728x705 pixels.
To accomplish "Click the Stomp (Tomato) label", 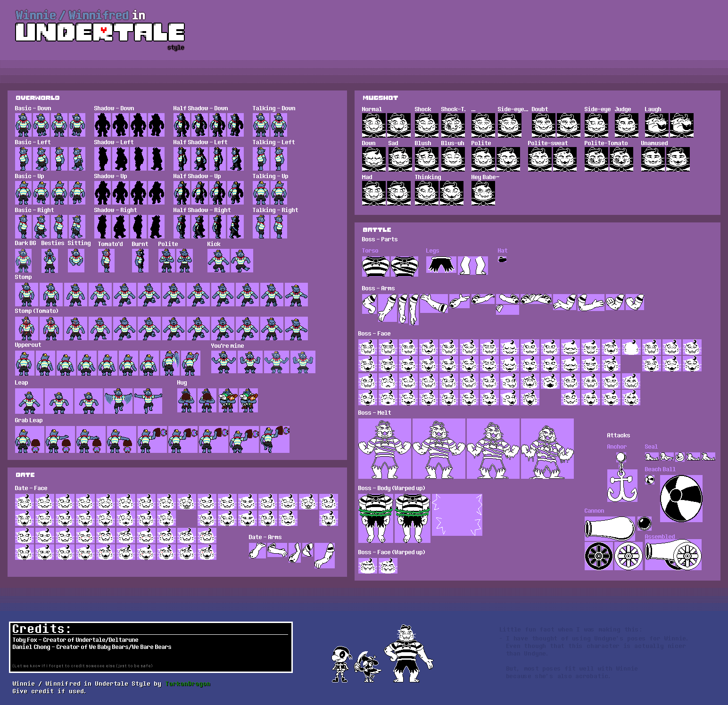I will click(x=37, y=311).
